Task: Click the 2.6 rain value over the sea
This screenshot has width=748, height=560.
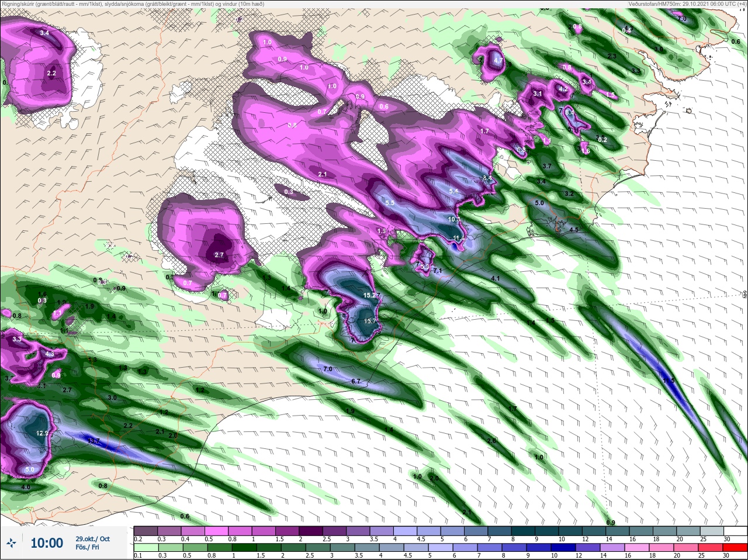Action: pos(491,441)
